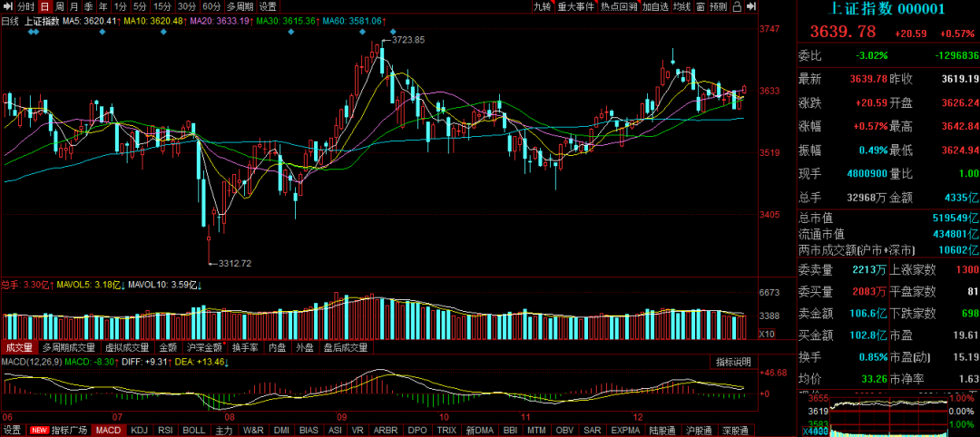Switch indicator to DMI

(282, 430)
